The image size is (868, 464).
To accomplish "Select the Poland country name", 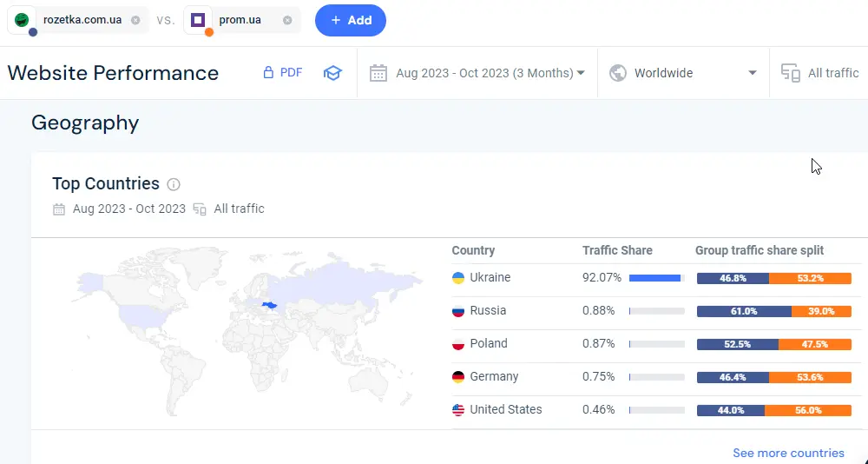I will pos(488,343).
